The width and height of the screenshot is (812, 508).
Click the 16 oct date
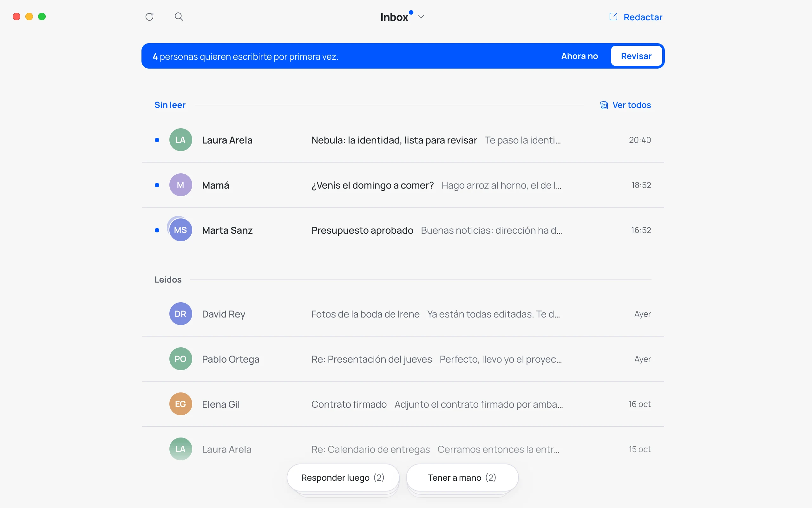(x=639, y=404)
